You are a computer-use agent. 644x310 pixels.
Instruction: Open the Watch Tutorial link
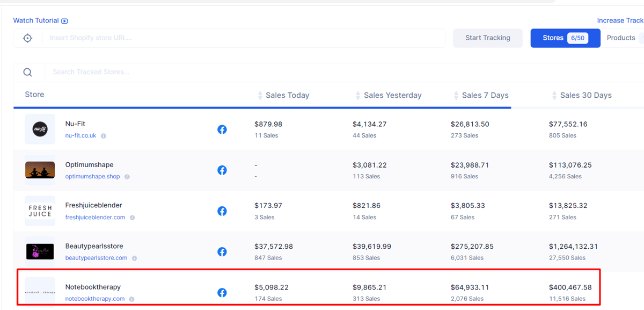pos(36,20)
